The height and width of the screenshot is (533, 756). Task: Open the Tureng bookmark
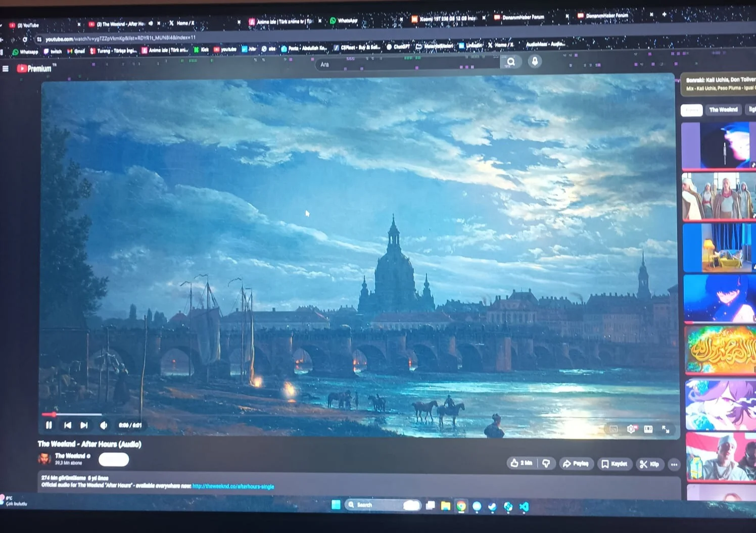pyautogui.click(x=113, y=51)
